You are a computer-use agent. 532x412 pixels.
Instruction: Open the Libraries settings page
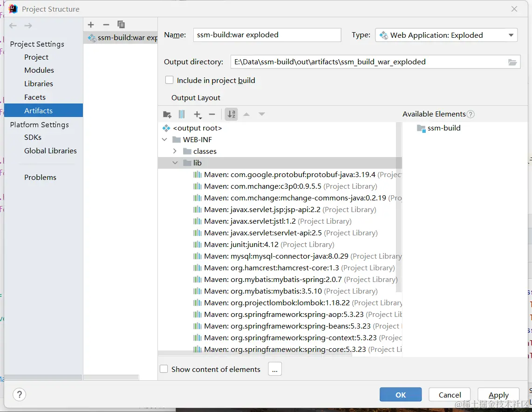[x=39, y=83]
